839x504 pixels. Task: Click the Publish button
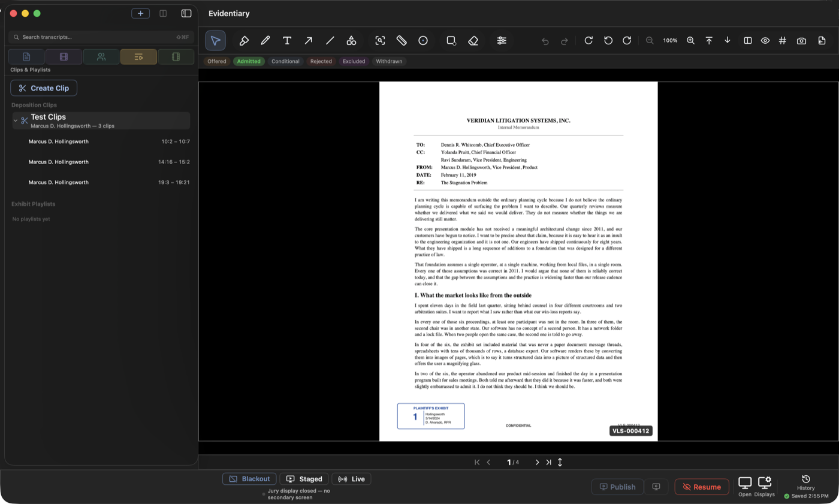618,487
